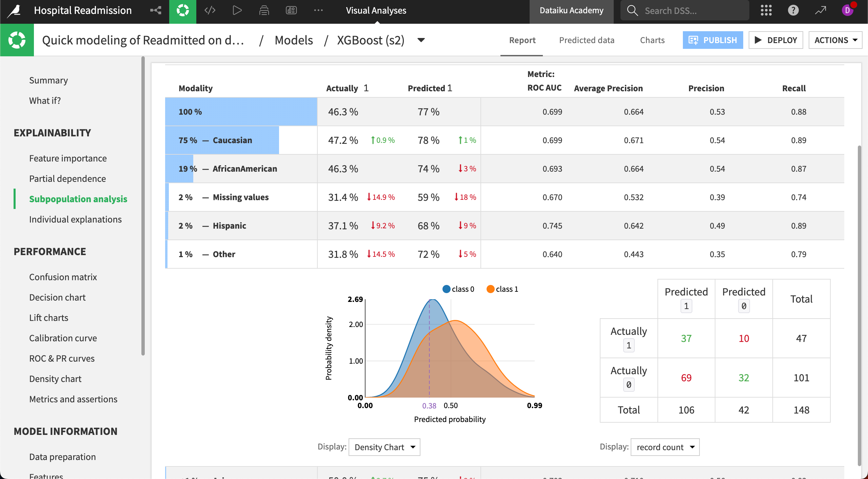Screen dimensions: 868x479
Task: Click the code editor icon in toolbar
Action: point(210,10)
